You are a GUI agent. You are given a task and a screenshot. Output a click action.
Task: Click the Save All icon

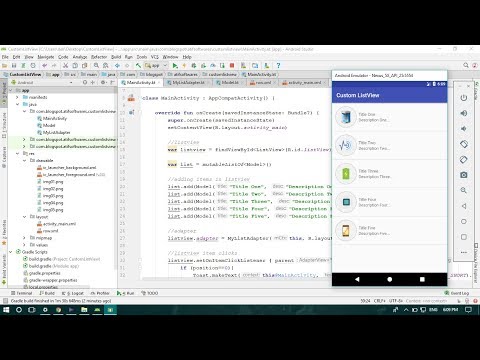(x=14, y=66)
